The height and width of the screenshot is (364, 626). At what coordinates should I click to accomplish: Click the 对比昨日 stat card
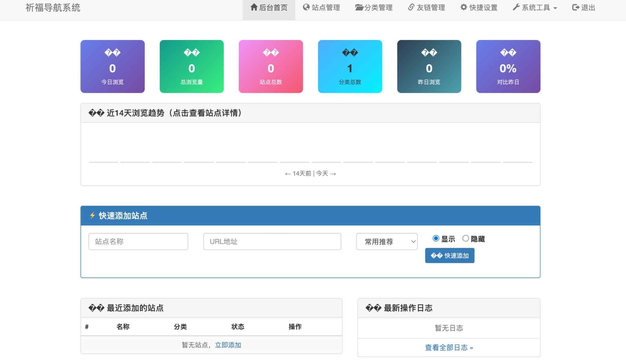click(x=508, y=66)
